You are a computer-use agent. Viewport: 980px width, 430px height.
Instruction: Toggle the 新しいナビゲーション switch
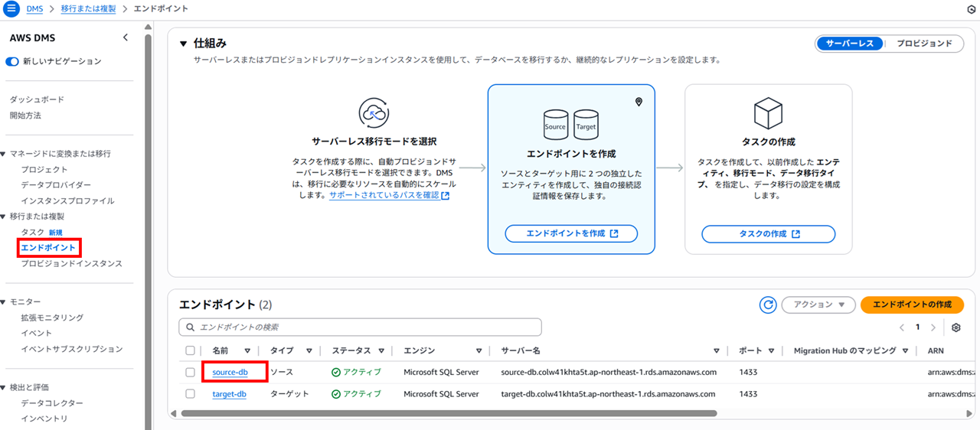coord(12,61)
